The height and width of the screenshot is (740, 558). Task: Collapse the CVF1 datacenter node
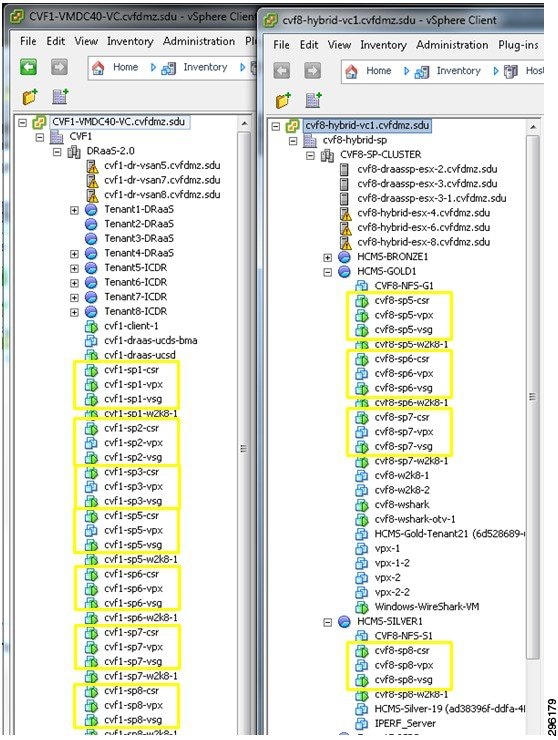(x=40, y=137)
